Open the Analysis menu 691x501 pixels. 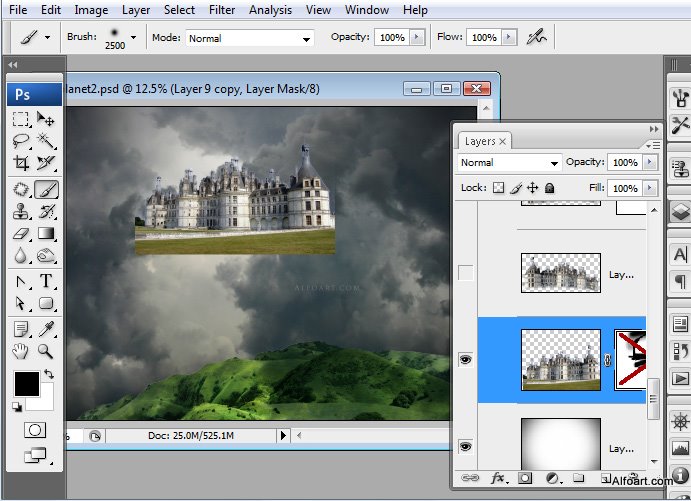271,10
